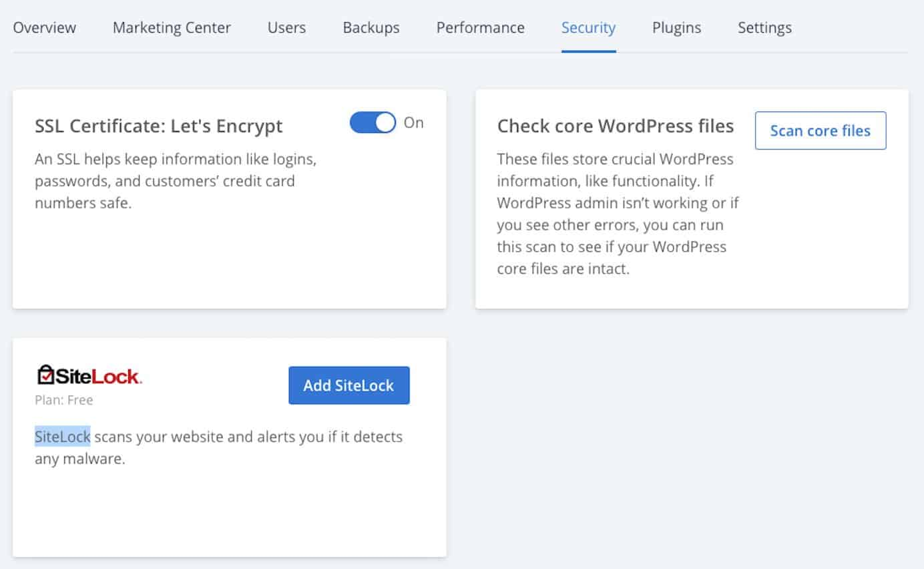Click the 'Plan: Free' text

pyautogui.click(x=64, y=400)
